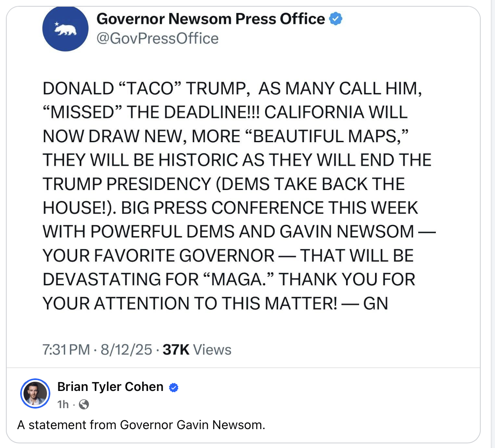
Task: Open Brian Tyler Cohen's profile name link
Action: click(x=110, y=387)
